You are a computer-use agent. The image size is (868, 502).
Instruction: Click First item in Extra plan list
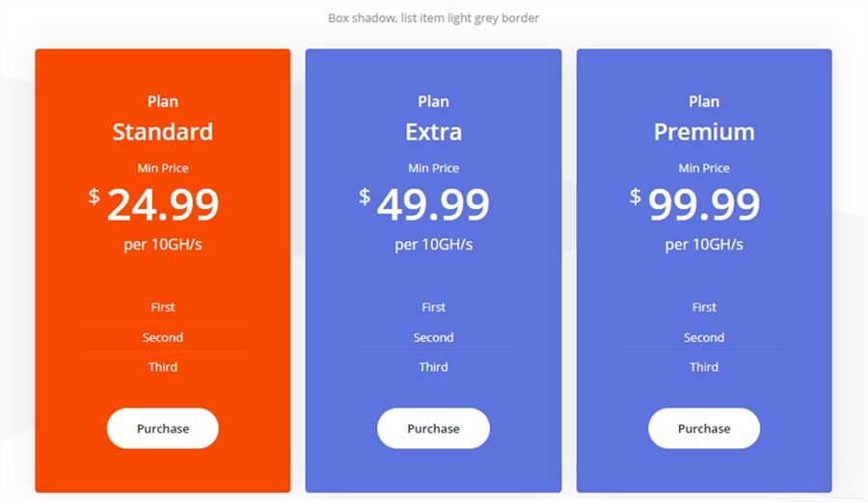coord(433,307)
